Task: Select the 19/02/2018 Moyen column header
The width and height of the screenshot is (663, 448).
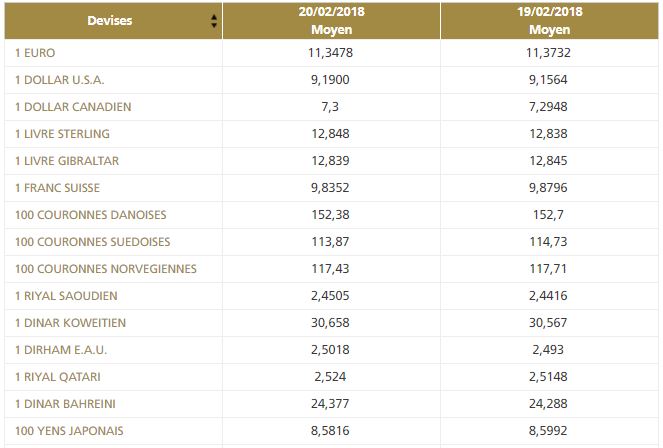Action: click(551, 21)
